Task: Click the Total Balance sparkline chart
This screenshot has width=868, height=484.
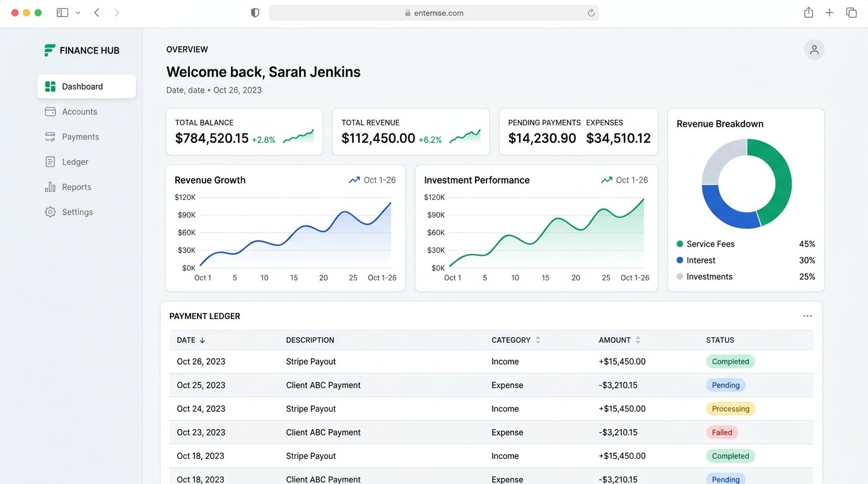Action: click(298, 137)
